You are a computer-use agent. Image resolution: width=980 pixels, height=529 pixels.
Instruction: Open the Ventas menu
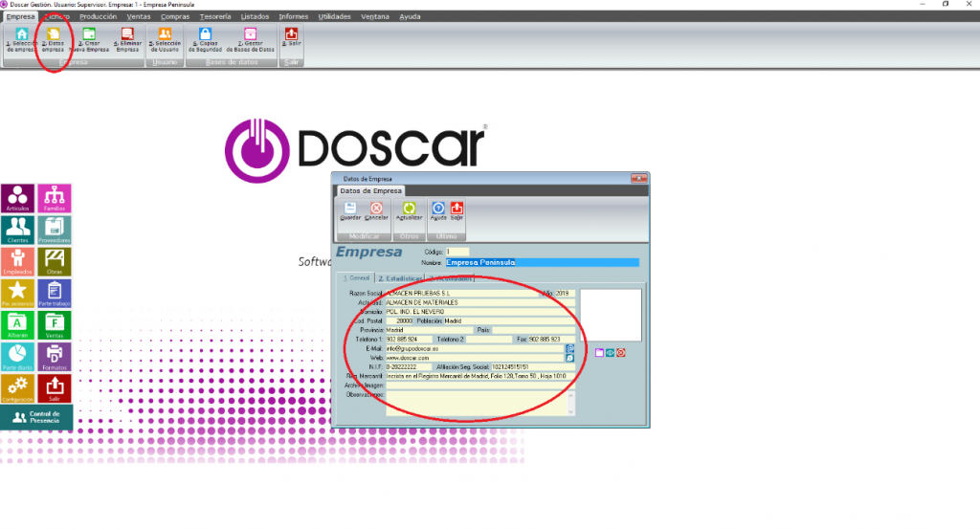click(139, 17)
